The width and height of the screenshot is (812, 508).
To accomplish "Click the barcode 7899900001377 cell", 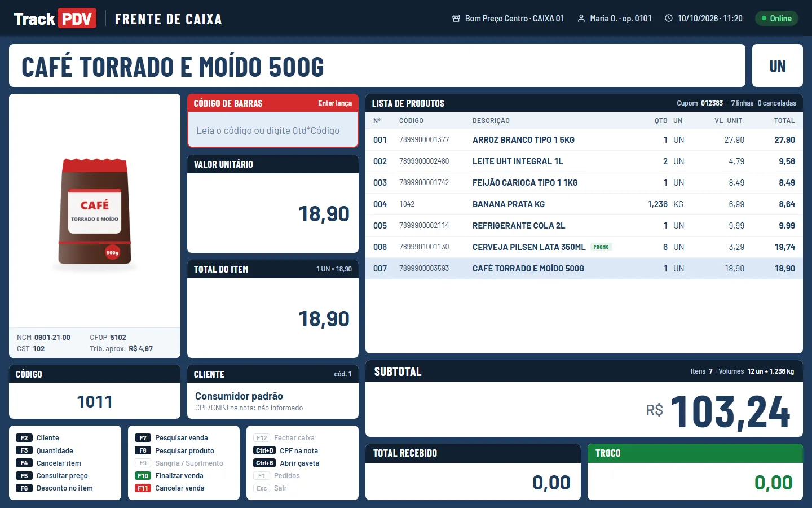I will (424, 140).
